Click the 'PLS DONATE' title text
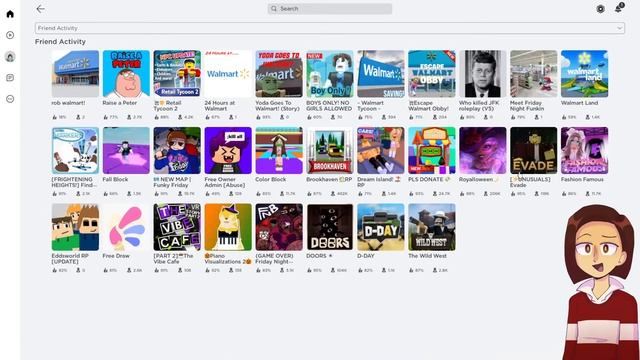Viewport: 640px width, 360px height. [426, 179]
